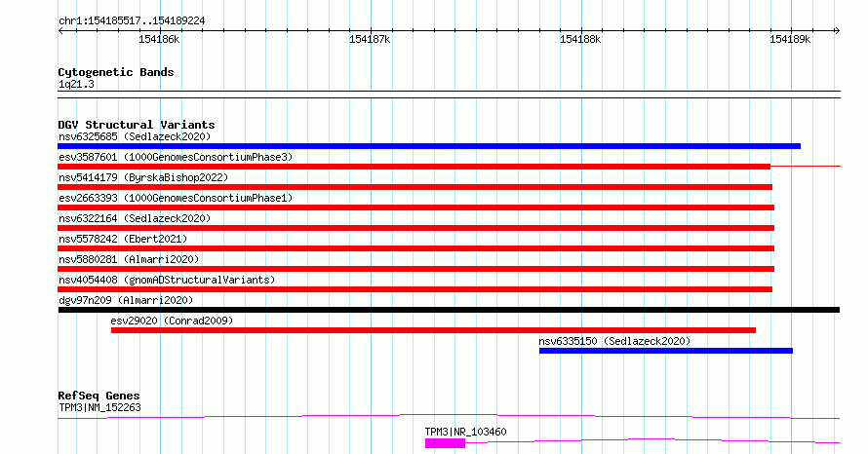Select the DGV Structural Variants track title

[x=137, y=125]
